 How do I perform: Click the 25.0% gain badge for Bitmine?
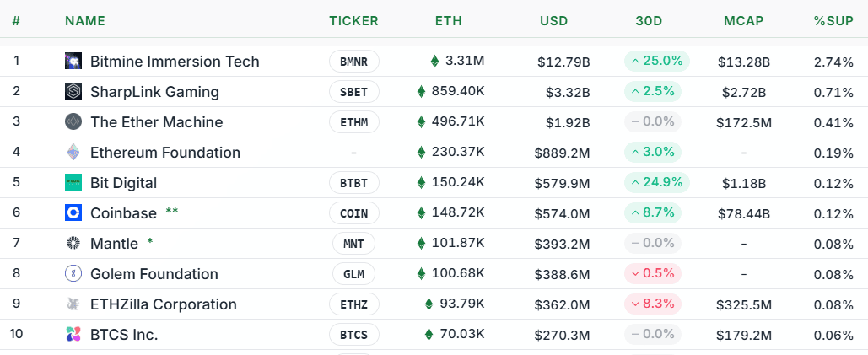657,62
